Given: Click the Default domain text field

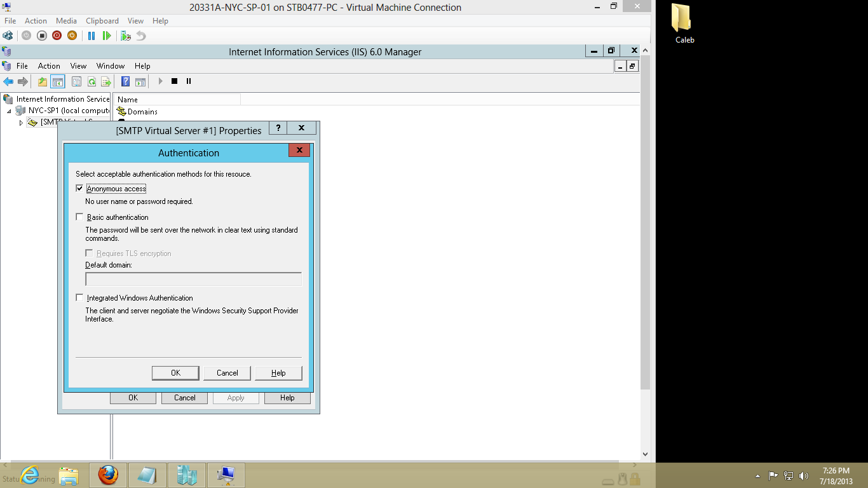Looking at the screenshot, I should tap(193, 279).
